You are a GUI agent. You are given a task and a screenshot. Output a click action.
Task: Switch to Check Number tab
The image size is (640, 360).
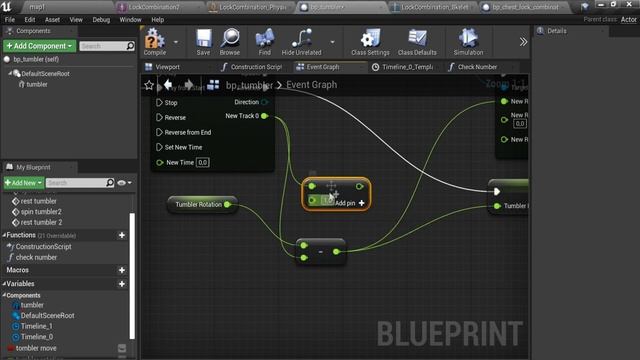pyautogui.click(x=477, y=67)
